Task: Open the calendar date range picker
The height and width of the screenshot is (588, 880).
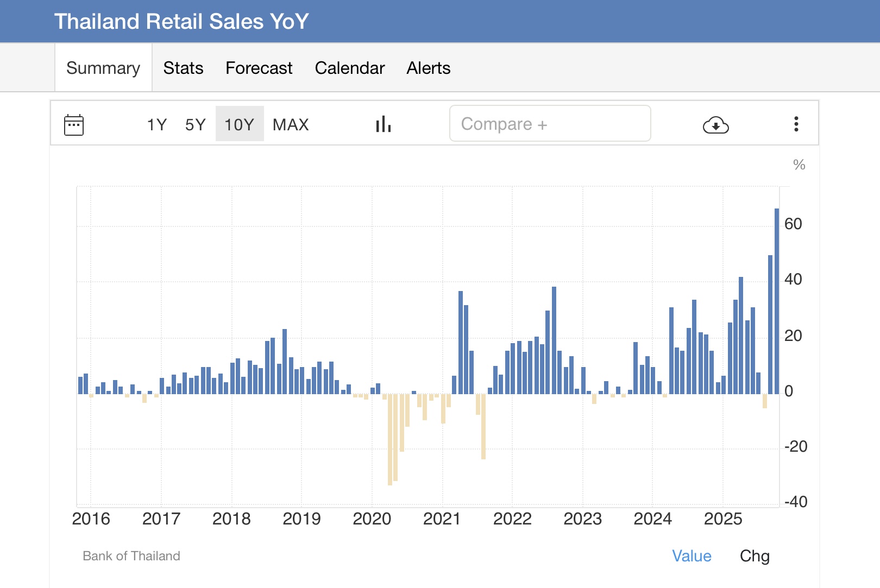Action: click(74, 125)
